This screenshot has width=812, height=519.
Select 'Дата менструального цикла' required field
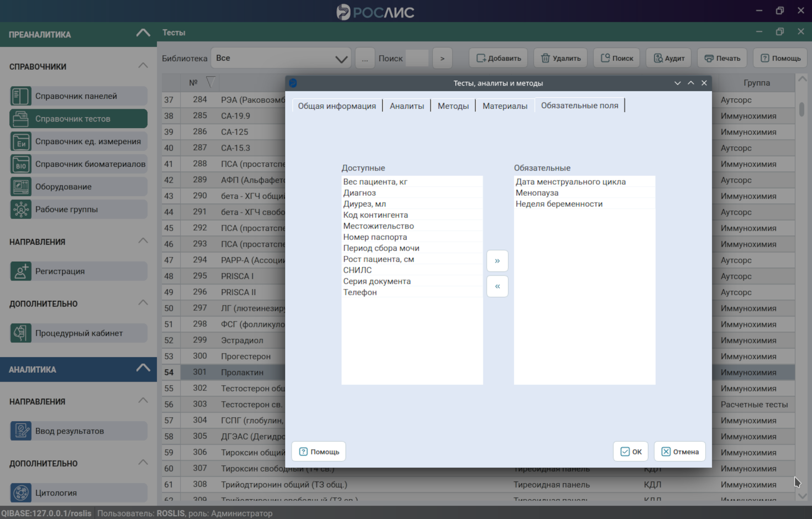click(x=584, y=182)
